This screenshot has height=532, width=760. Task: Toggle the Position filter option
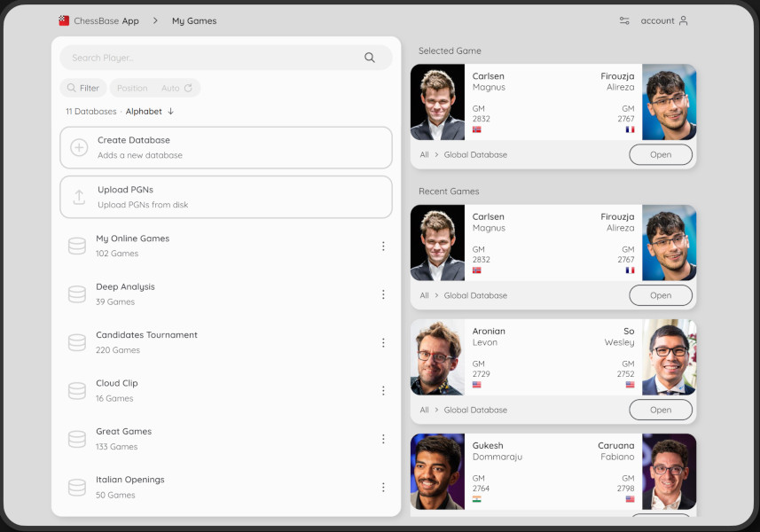[x=132, y=88]
